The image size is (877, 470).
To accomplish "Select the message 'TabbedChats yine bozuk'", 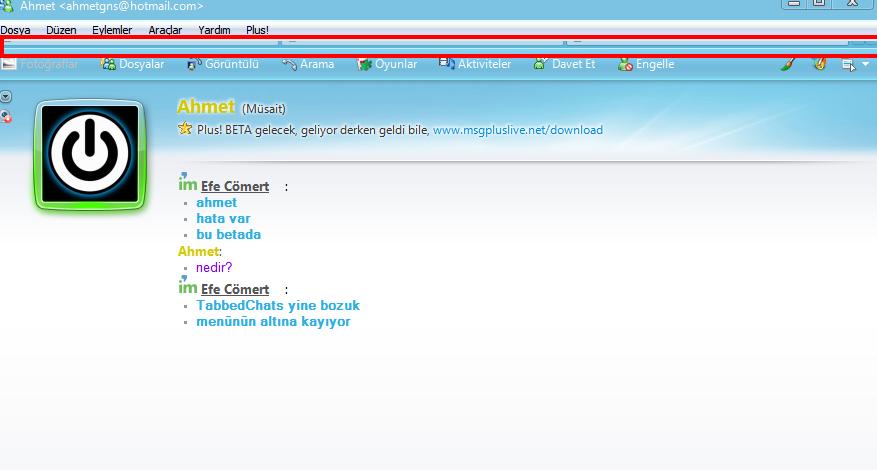I will click(278, 306).
